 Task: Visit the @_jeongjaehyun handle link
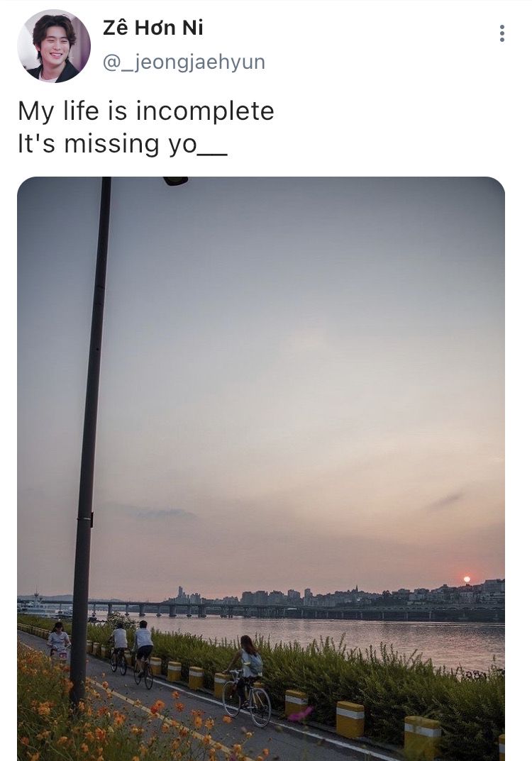click(x=184, y=62)
